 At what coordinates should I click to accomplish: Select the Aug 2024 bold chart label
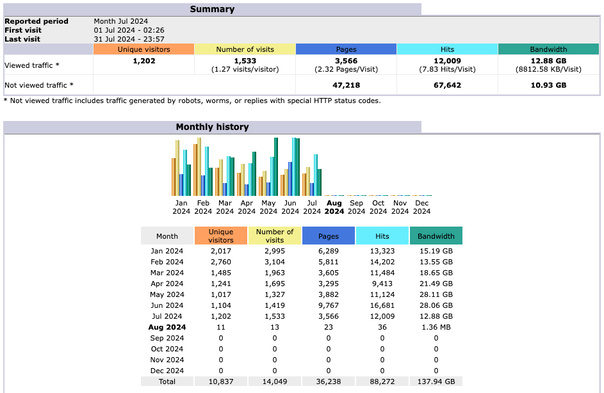[334, 207]
